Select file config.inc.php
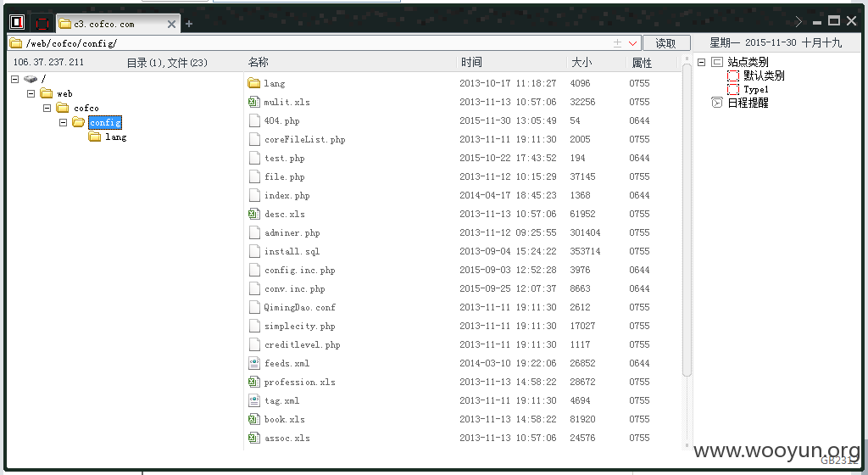 (299, 271)
